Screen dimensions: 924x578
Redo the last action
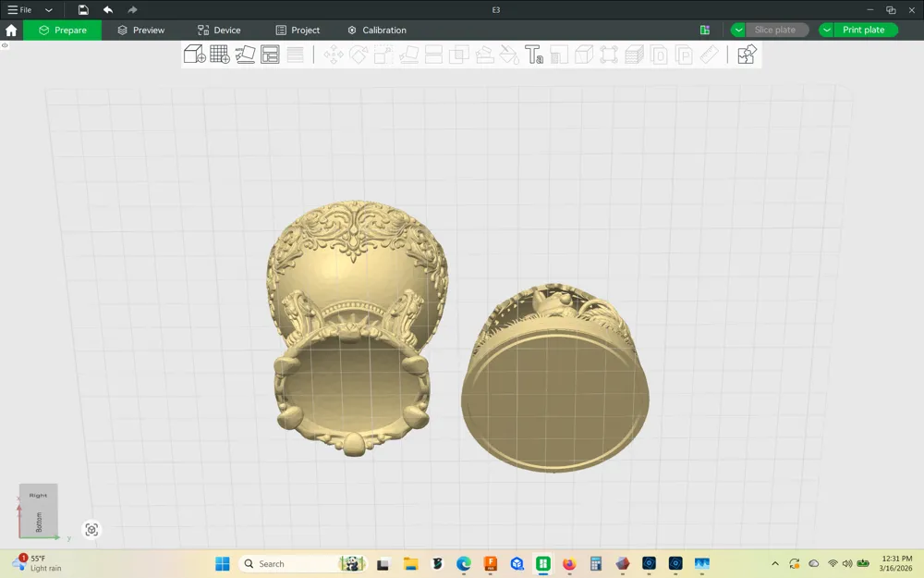coord(132,9)
